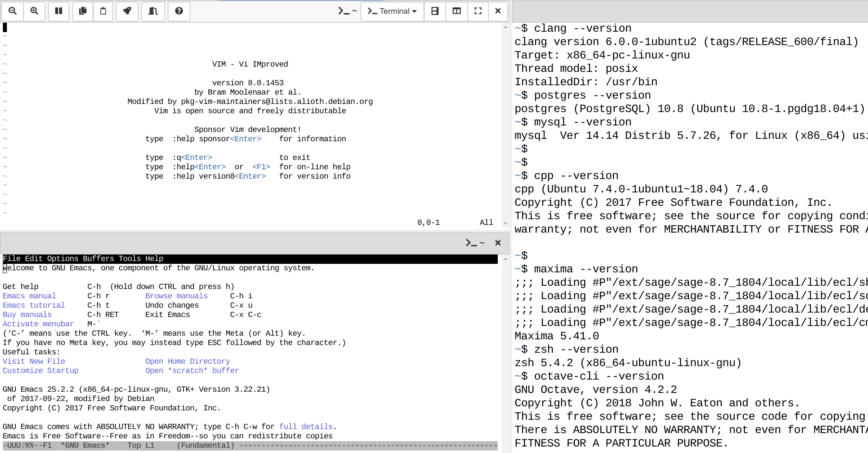Open the Terminal dropdown menu

pos(392,11)
